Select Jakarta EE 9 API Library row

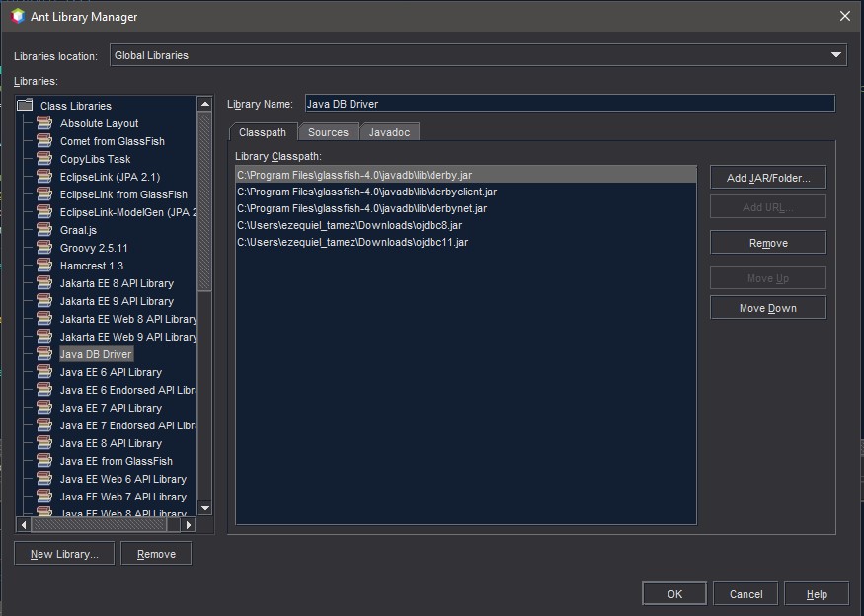[117, 301]
